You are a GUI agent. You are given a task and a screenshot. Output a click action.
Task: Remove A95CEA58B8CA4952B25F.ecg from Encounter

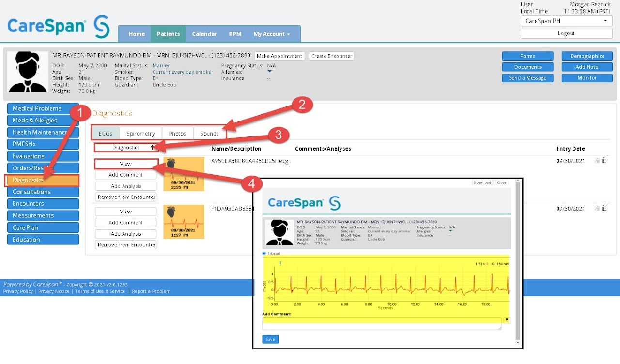click(x=126, y=197)
